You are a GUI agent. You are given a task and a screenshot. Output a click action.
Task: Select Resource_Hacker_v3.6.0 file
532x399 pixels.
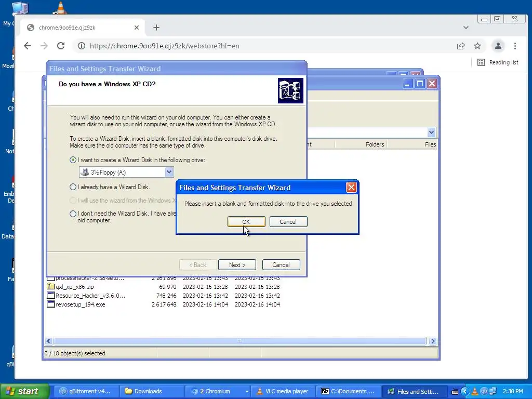(90, 296)
